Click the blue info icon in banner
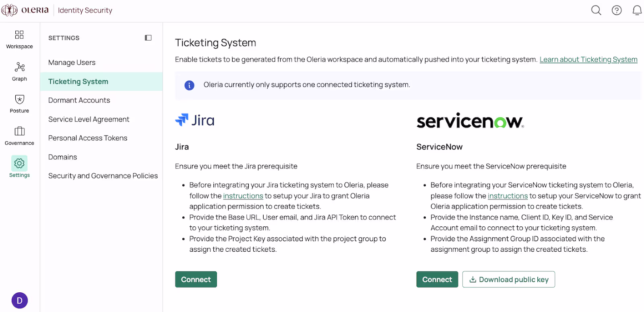644x312 pixels. pos(189,85)
